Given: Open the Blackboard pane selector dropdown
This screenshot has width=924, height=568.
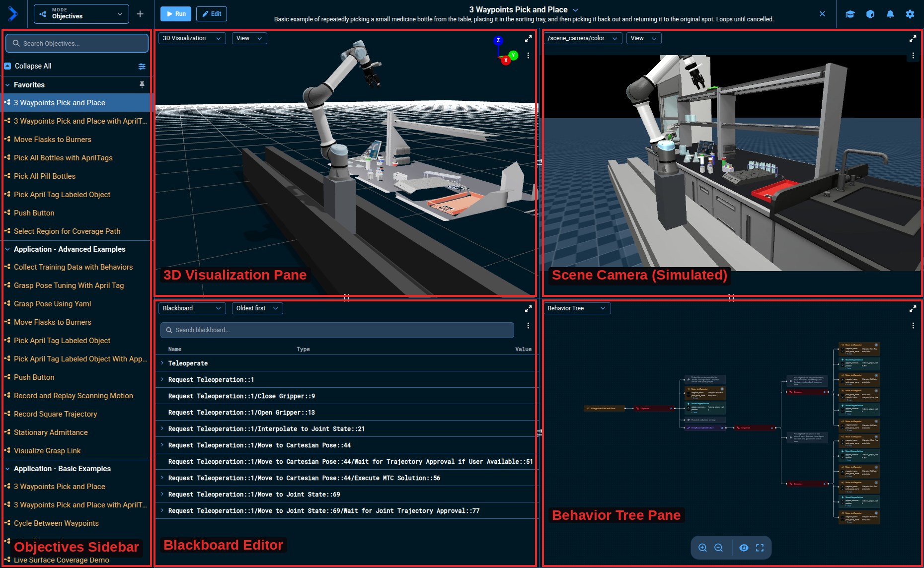Looking at the screenshot, I should coord(192,308).
